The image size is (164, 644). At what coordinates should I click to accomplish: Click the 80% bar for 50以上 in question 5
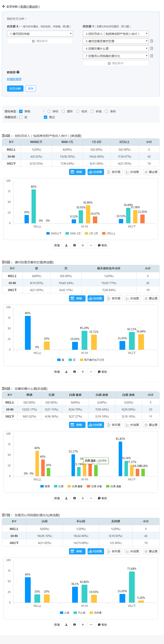click(28, 333)
